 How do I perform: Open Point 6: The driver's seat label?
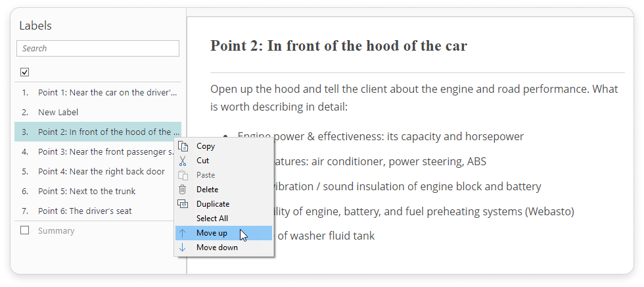[85, 211]
